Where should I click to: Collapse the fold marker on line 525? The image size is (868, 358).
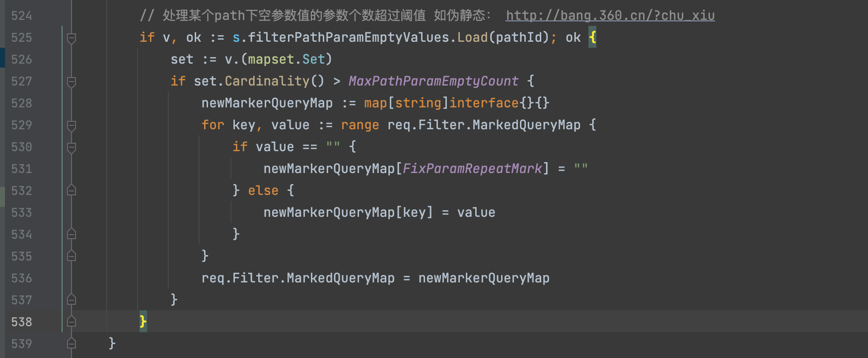tap(72, 38)
